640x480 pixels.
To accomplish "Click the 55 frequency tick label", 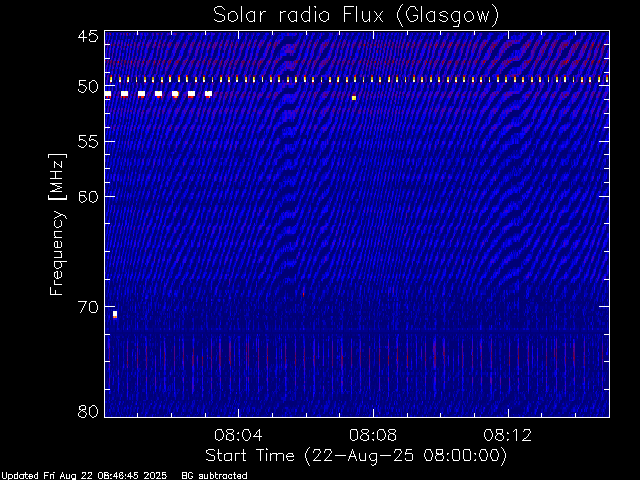I will 88,142.
